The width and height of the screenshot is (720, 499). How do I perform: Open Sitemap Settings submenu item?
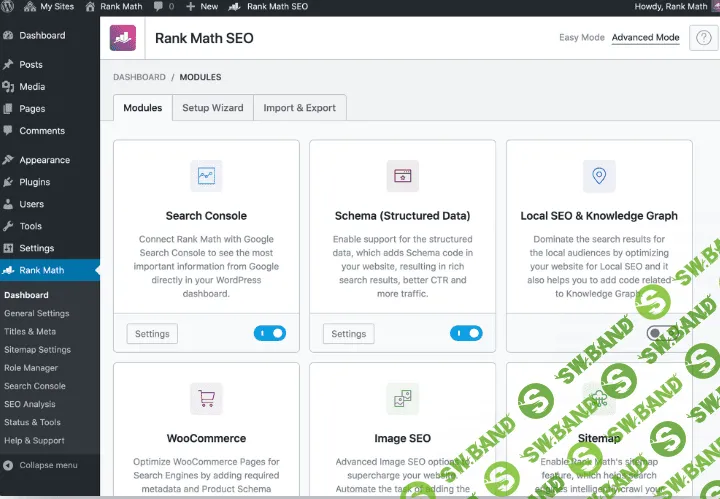click(x=38, y=350)
